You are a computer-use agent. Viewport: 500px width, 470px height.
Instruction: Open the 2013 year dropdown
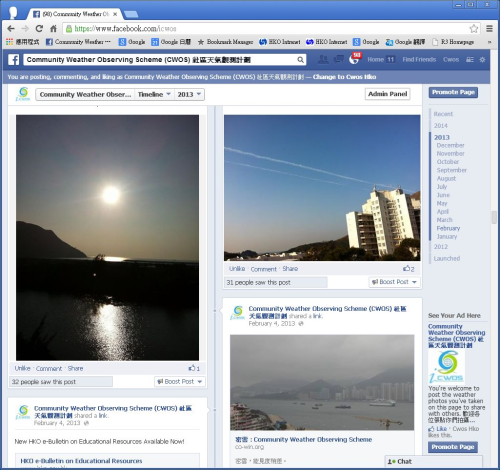[189, 94]
